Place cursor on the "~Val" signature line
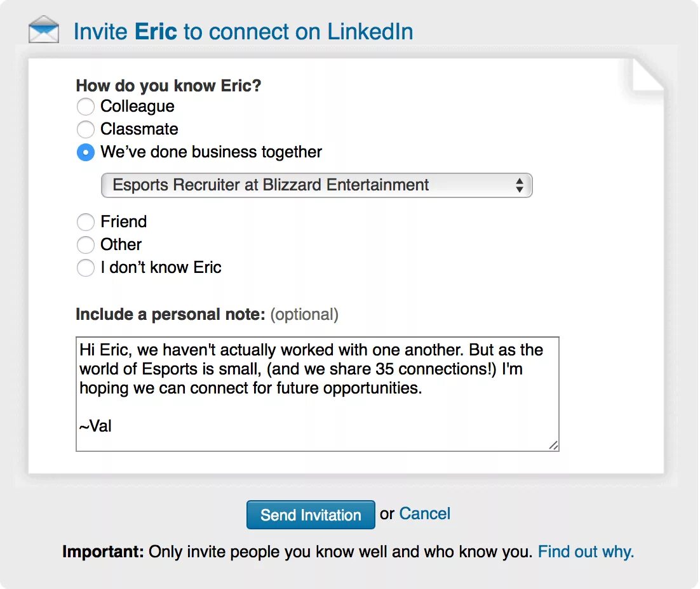 pos(95,426)
